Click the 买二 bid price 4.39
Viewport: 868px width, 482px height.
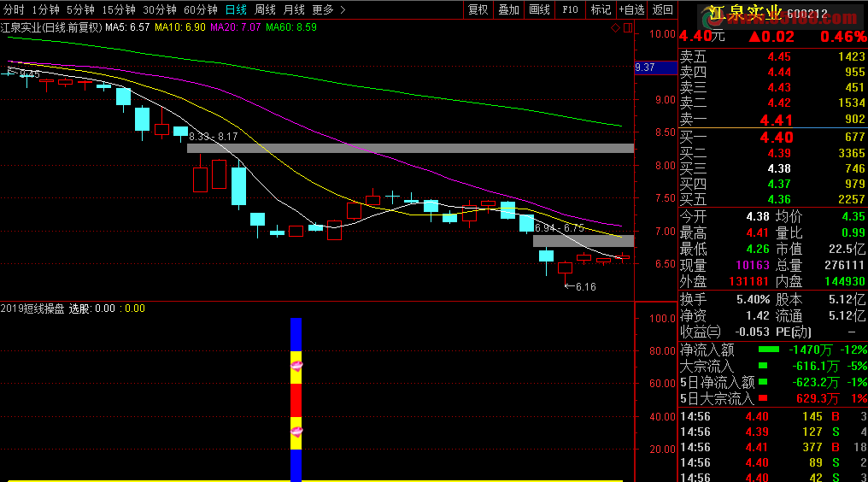pos(779,154)
